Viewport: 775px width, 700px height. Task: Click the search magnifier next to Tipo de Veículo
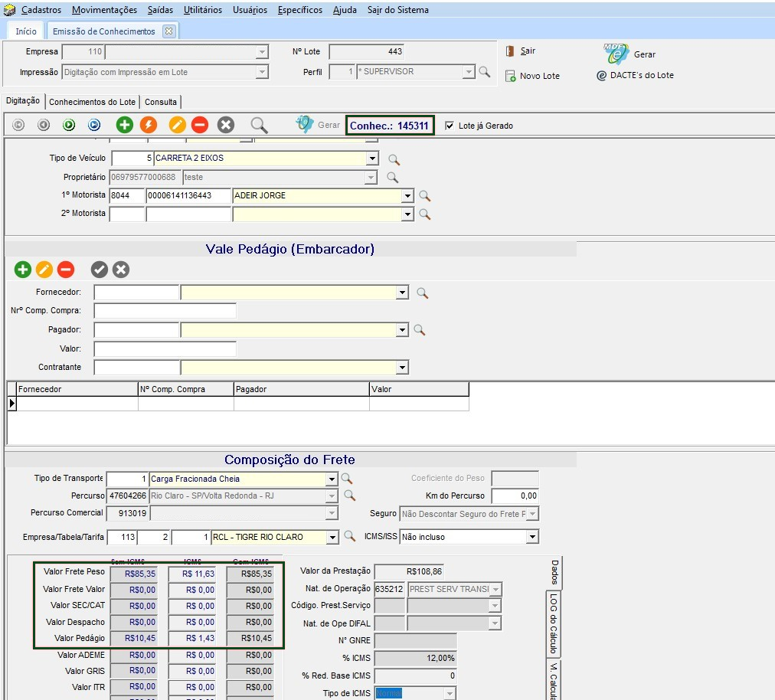click(x=394, y=159)
